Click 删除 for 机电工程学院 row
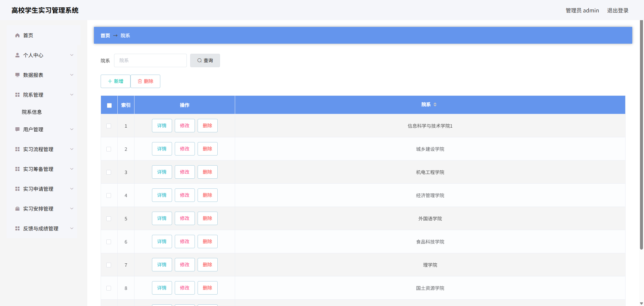Image resolution: width=644 pixels, height=306 pixels. click(x=208, y=172)
